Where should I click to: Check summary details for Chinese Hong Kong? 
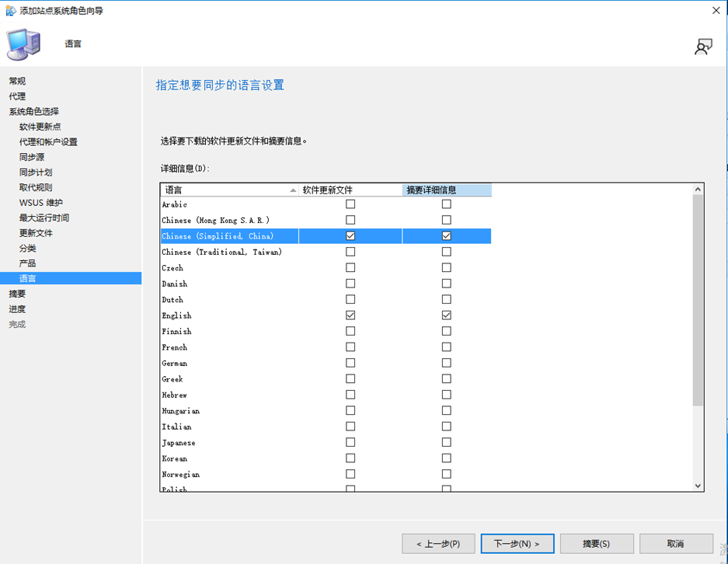tap(447, 220)
